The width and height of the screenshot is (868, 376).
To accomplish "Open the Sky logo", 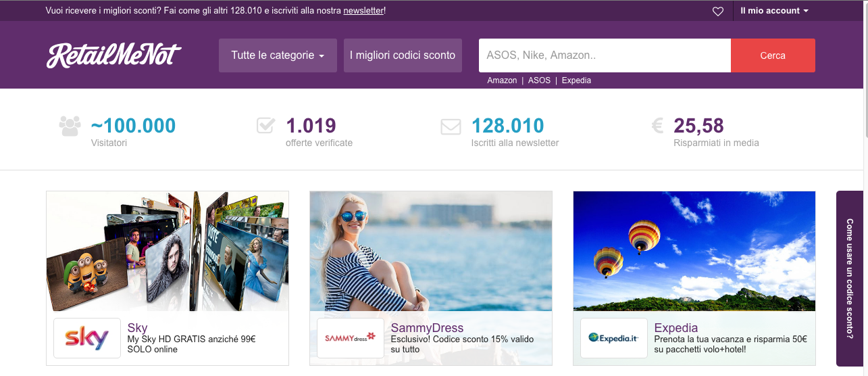I will [87, 338].
